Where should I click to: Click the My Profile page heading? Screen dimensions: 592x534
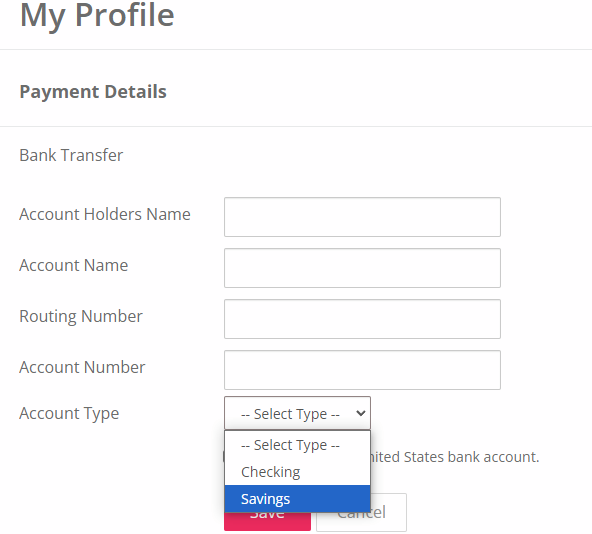(x=97, y=16)
